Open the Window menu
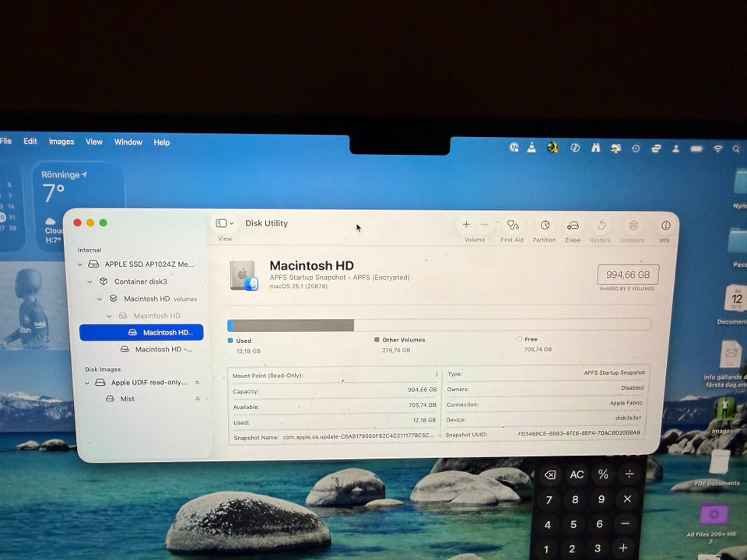The height and width of the screenshot is (560, 747). click(128, 142)
